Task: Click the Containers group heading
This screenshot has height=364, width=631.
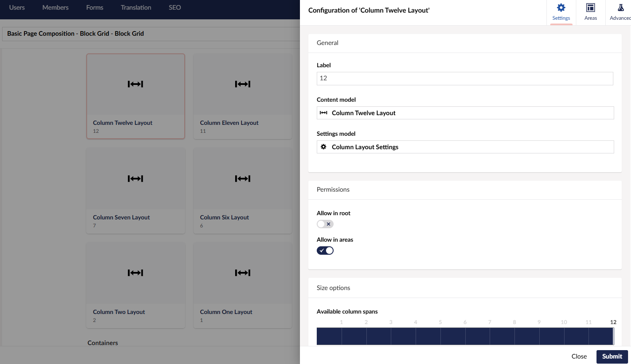Action: [x=103, y=343]
